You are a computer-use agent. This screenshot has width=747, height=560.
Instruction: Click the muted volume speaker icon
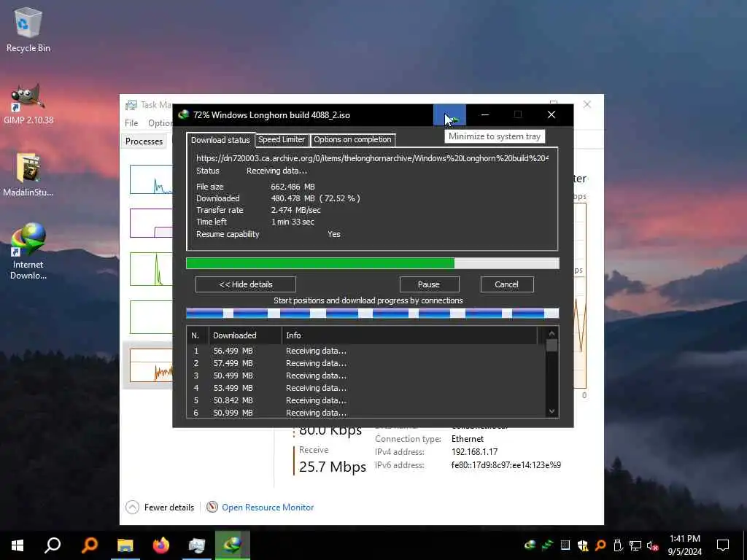[653, 545]
